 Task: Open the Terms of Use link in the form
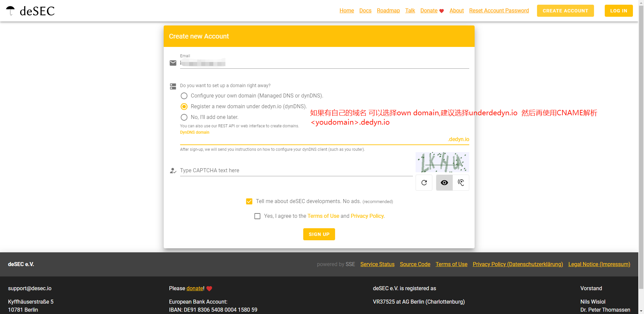pyautogui.click(x=323, y=216)
